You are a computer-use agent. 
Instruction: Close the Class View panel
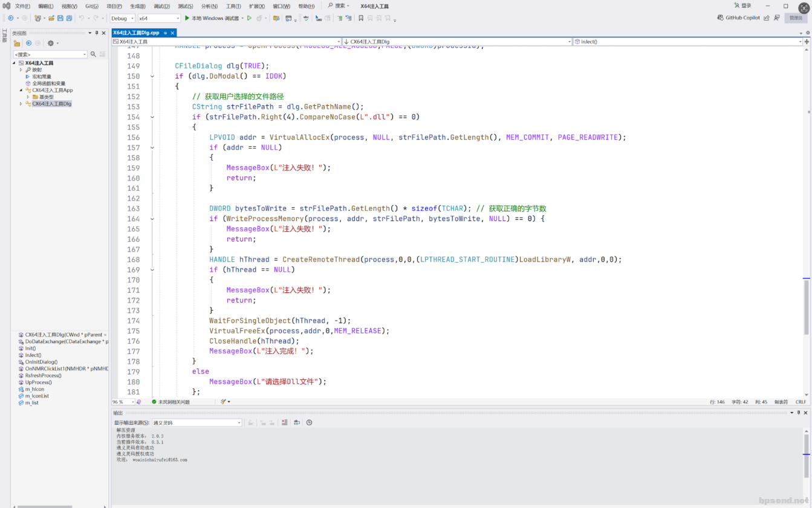[104, 33]
